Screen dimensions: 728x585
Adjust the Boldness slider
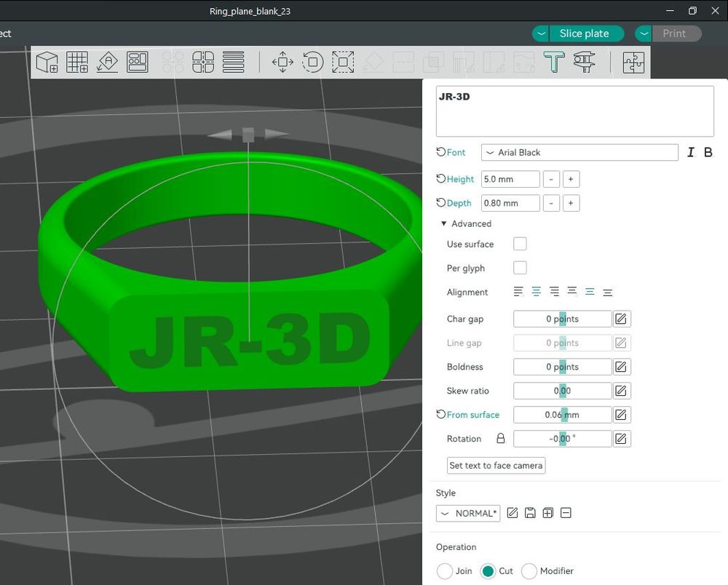coord(562,367)
